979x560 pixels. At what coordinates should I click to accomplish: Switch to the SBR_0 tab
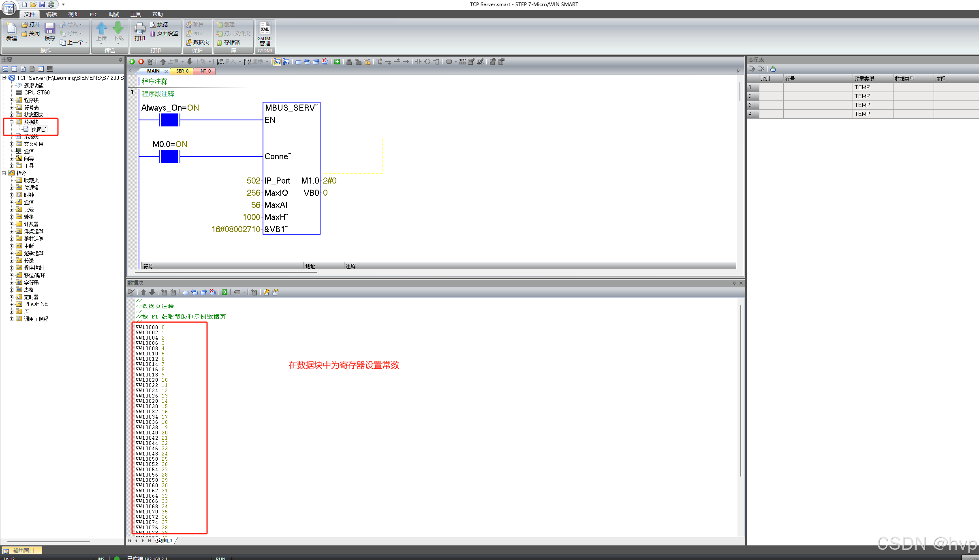182,71
